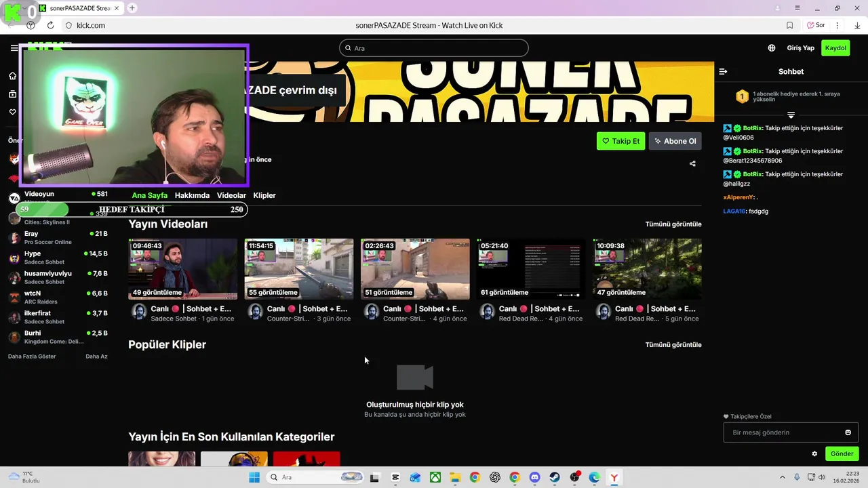Switch to the Videolar tab
The width and height of the screenshot is (868, 488).
pos(231,195)
